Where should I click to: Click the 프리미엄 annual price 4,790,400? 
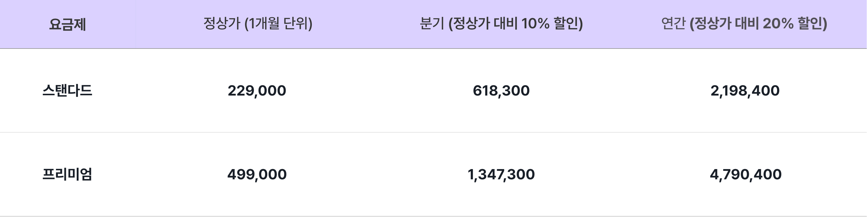point(745,175)
